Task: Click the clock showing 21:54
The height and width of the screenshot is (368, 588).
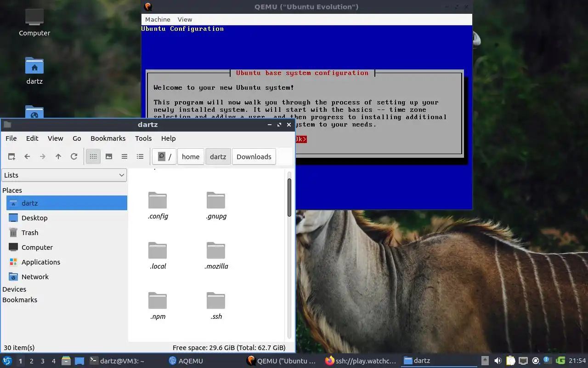Action: click(x=577, y=361)
